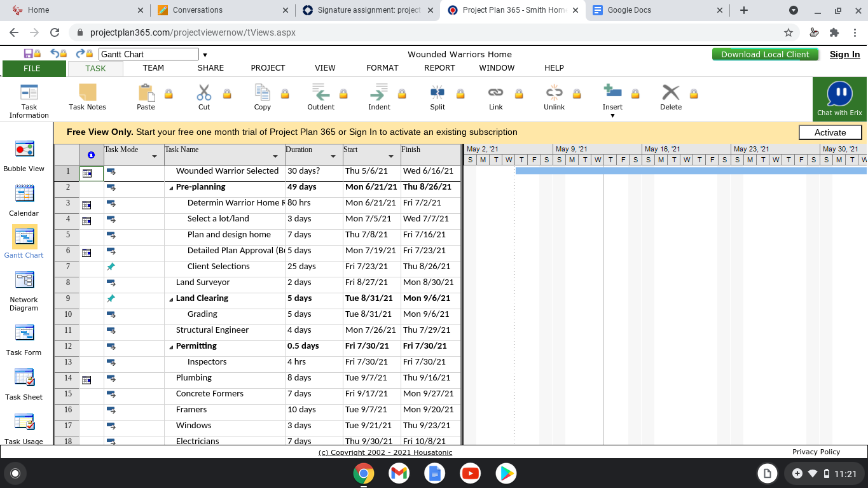Select the Split task tool
The width and height of the screenshot is (868, 488).
pyautogui.click(x=437, y=93)
